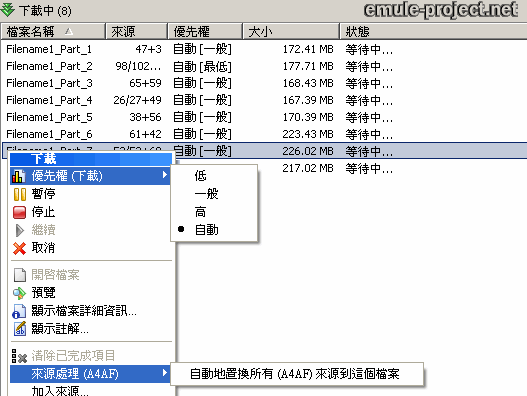527x396 pixels.
Task: Click the priority bar chart icon
Action: coord(19,176)
